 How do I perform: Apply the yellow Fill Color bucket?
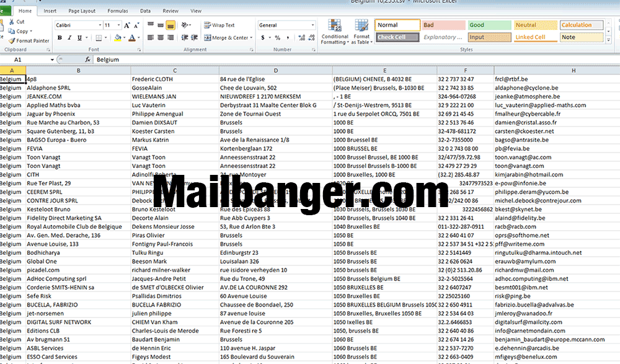[117, 38]
